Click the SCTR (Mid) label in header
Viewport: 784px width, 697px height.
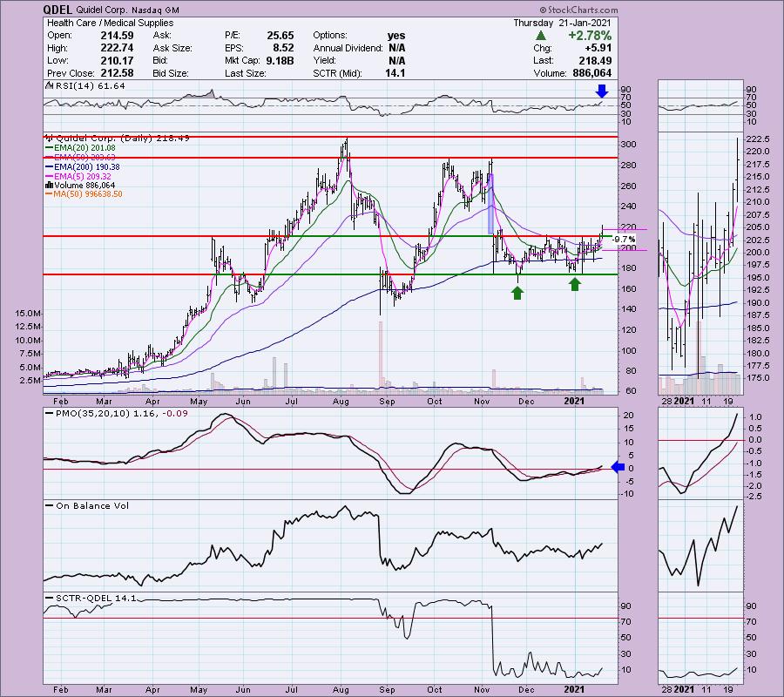pos(337,73)
